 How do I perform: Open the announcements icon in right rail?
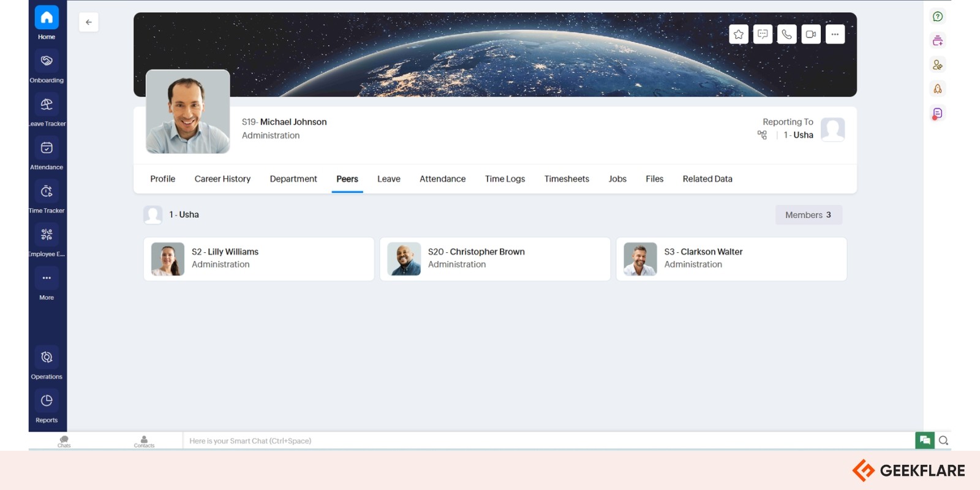pyautogui.click(x=938, y=40)
